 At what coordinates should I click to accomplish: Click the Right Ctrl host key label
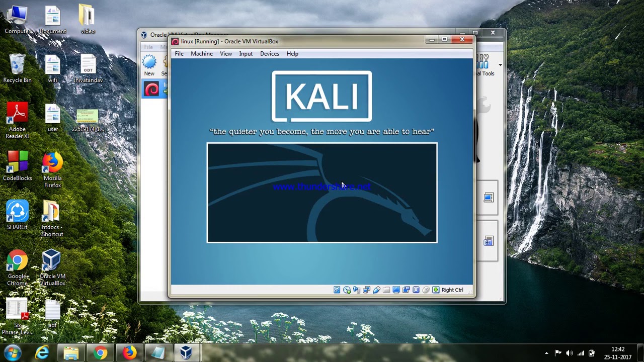(x=452, y=290)
